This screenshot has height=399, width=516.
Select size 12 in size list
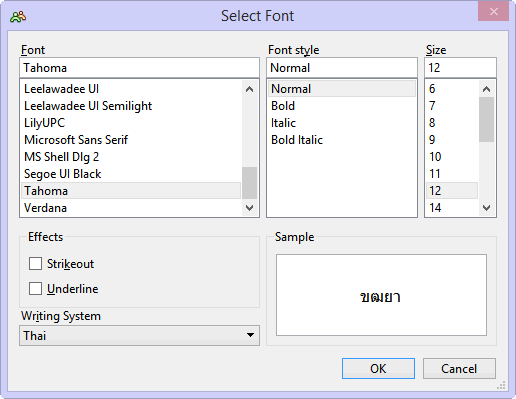click(452, 191)
